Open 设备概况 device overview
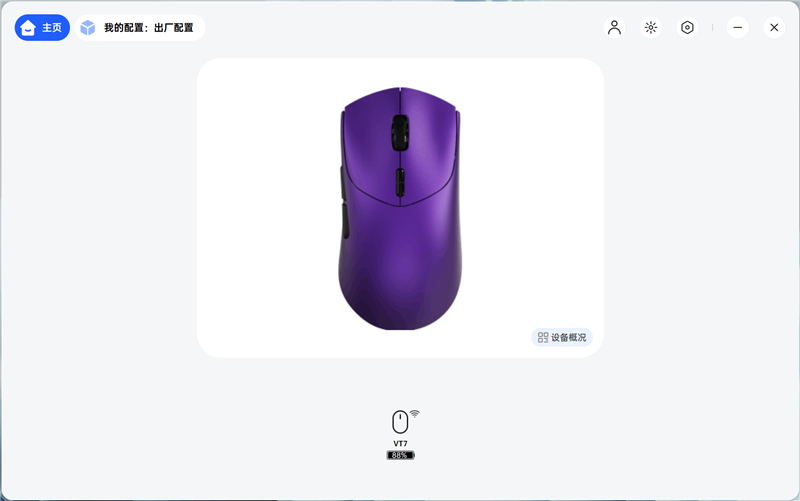Screen dimensions: 800x501 coord(562,337)
